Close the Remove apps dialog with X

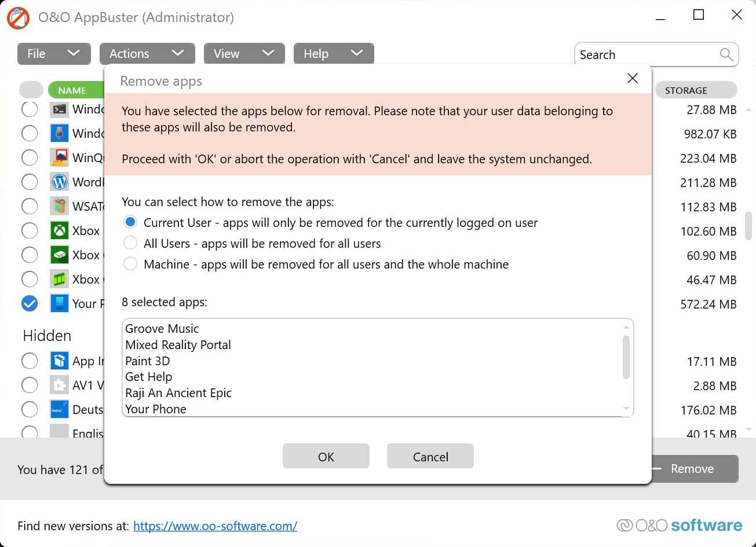[x=633, y=78]
